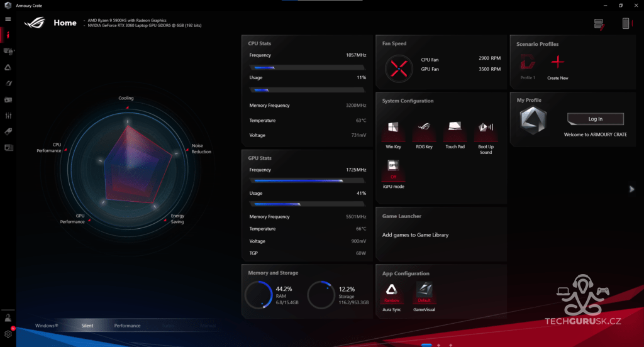This screenshot has height=347, width=644.
Task: Open Aura Sync triangle icon in sidebar
Action: (x=8, y=67)
